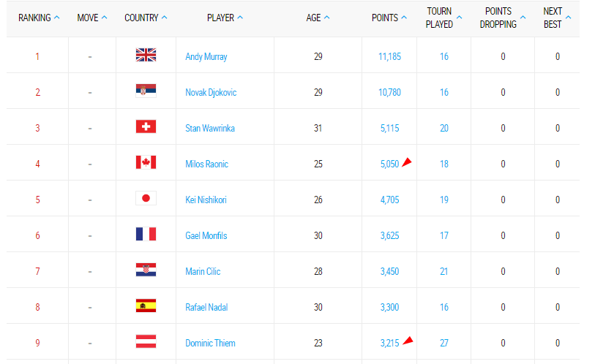Open Stan Wawrinka's 20 tournaments played
This screenshot has width=595, height=364.
tap(444, 128)
